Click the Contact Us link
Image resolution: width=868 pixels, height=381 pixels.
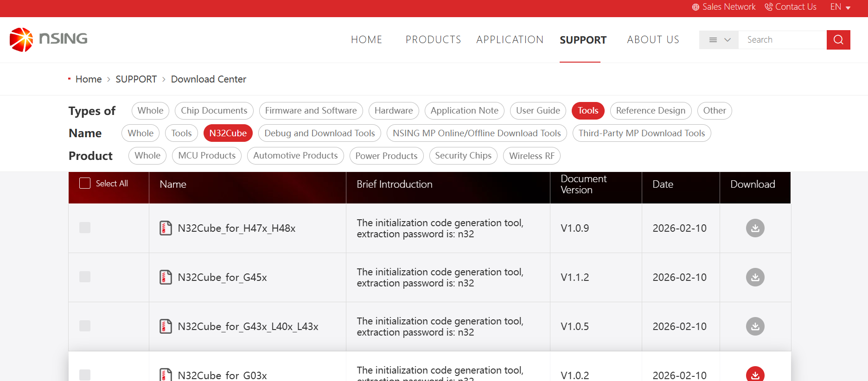[x=791, y=7]
